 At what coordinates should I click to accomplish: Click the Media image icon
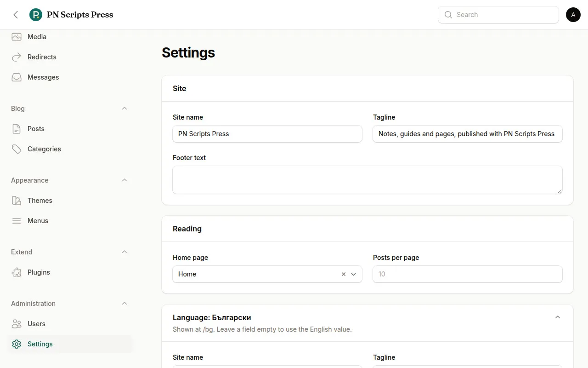point(17,37)
